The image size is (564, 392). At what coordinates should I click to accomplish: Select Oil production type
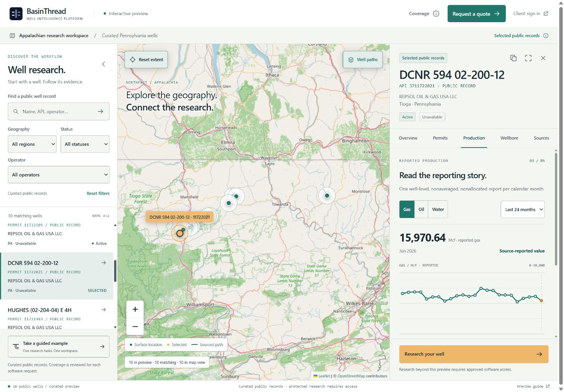(x=421, y=209)
